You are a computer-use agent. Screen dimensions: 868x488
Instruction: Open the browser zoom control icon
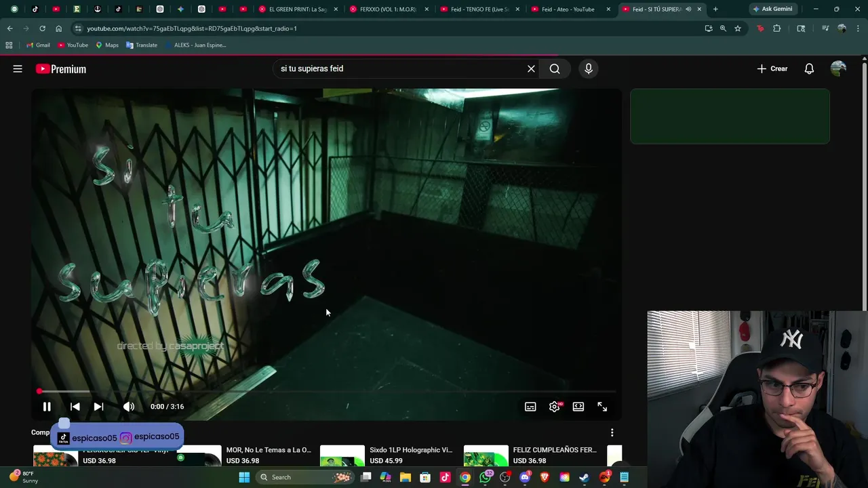pyautogui.click(x=723, y=28)
